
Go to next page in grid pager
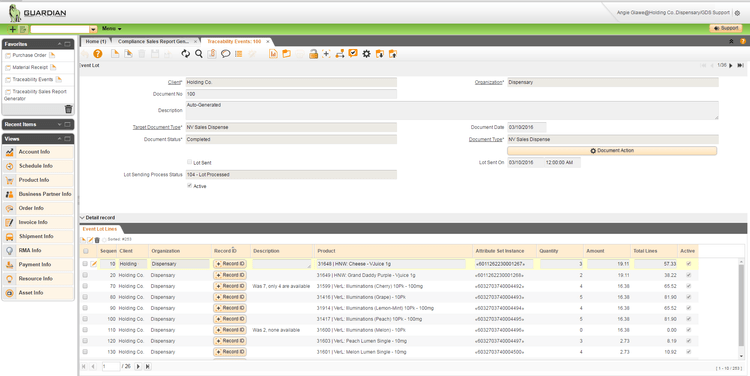tap(138, 366)
